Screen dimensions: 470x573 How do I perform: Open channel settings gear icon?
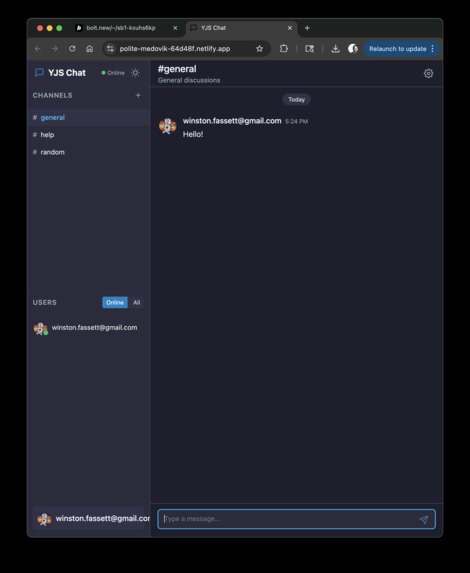[x=428, y=73]
